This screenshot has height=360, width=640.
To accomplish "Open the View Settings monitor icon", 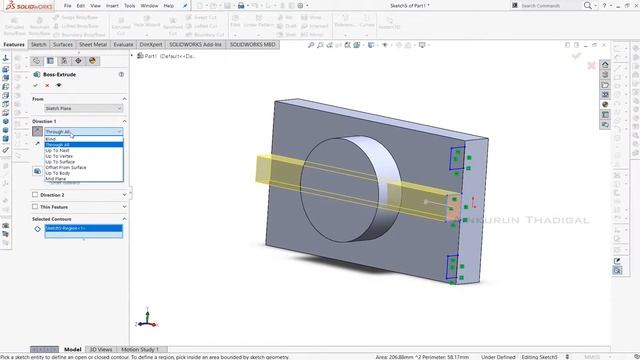I will click(422, 45).
